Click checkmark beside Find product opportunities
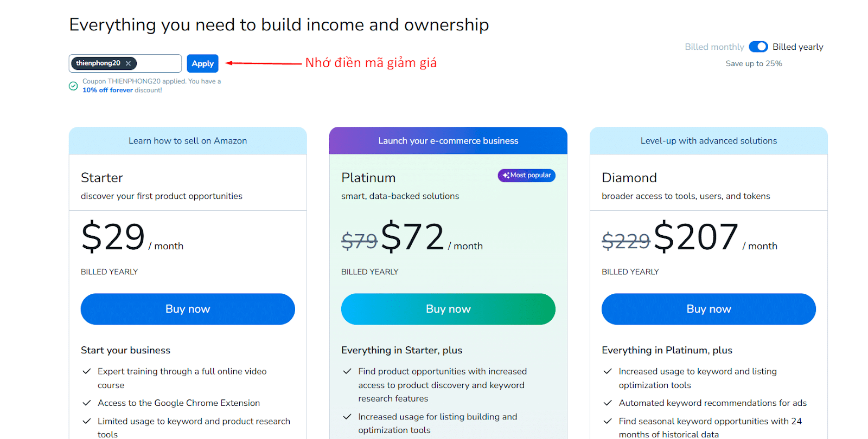The width and height of the screenshot is (868, 439). point(347,371)
